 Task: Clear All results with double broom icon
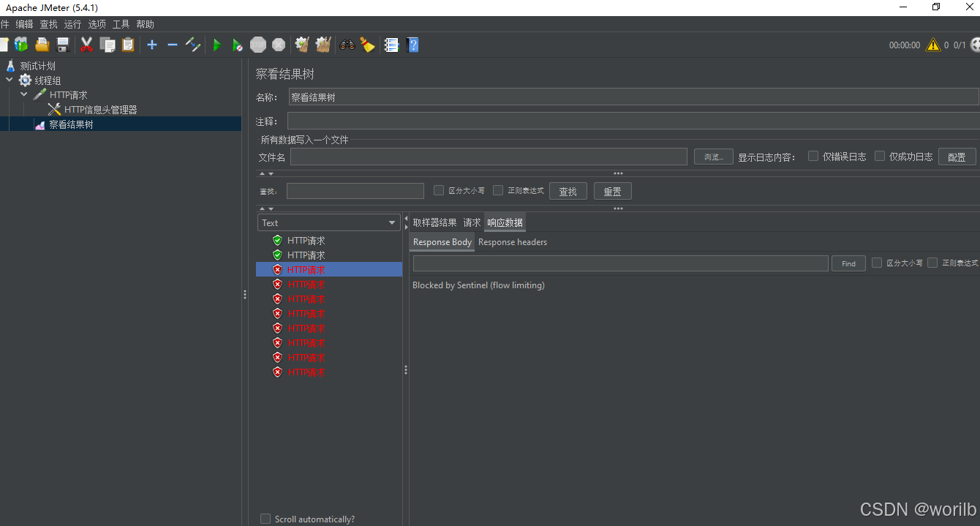(323, 45)
